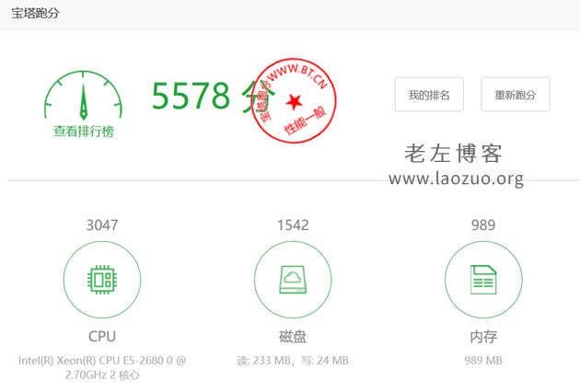Click the red star in the stamp
Image resolution: width=580 pixels, height=392 pixels.
click(x=294, y=100)
